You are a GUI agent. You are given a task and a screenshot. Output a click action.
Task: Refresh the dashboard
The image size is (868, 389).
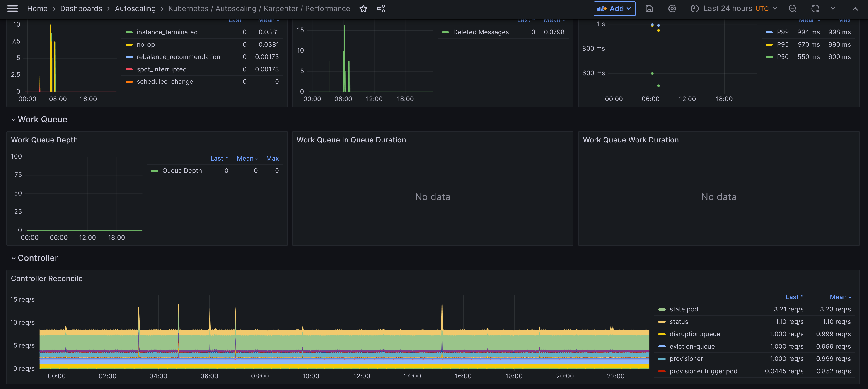coord(815,8)
